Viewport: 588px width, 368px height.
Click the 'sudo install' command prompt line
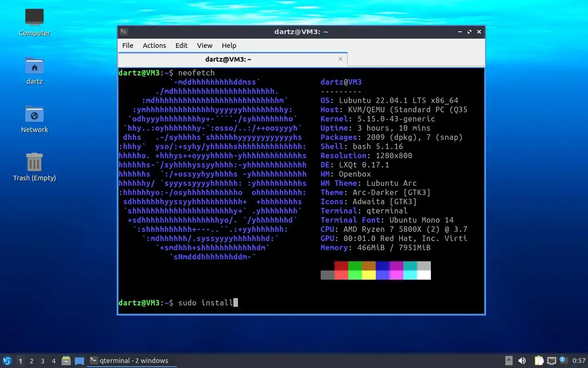point(178,303)
